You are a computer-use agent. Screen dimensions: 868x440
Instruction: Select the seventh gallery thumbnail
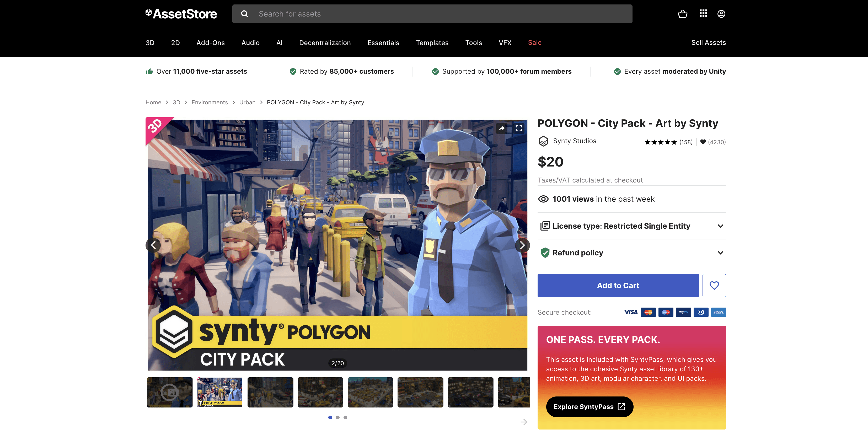(x=470, y=392)
